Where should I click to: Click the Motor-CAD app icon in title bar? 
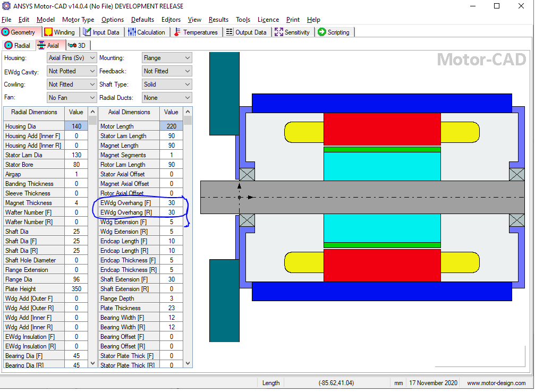(x=6, y=6)
